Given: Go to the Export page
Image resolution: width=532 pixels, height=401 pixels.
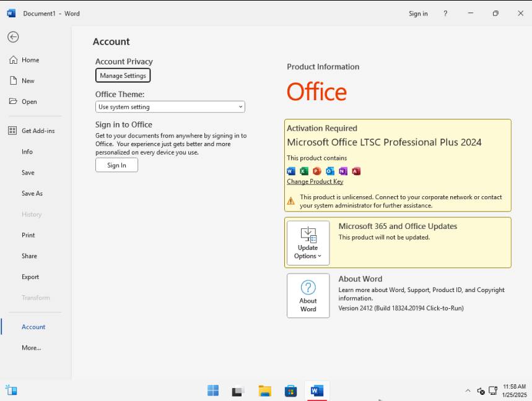Looking at the screenshot, I should [x=30, y=277].
